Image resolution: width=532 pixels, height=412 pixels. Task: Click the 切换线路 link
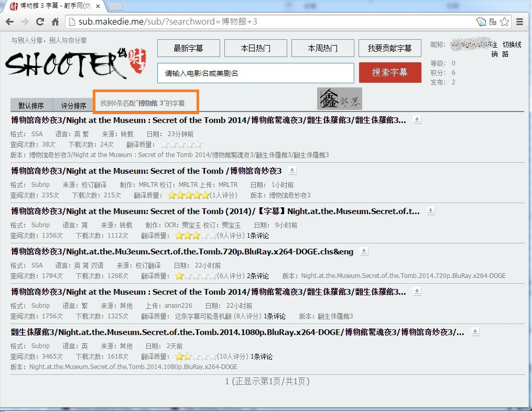click(x=512, y=49)
